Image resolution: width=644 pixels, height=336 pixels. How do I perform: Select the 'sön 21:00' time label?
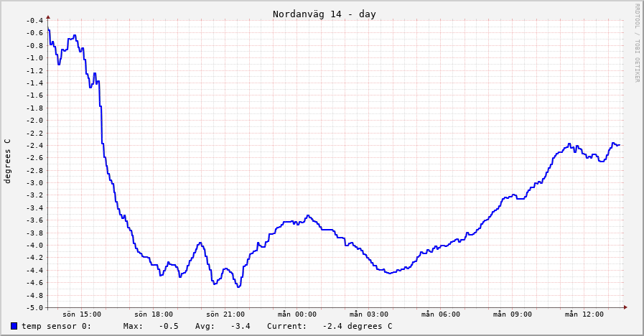225,314
